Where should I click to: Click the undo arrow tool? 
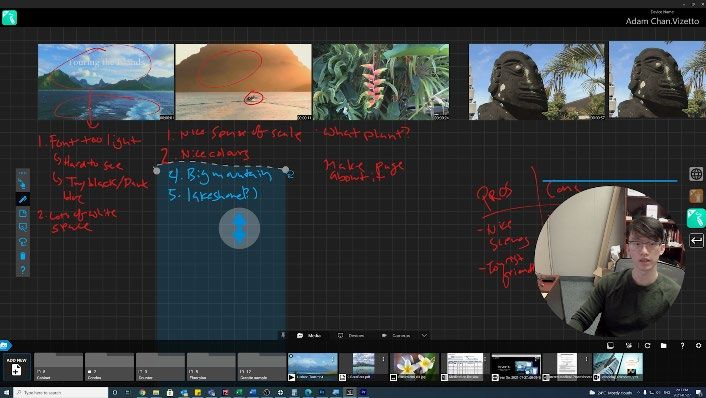[23, 242]
